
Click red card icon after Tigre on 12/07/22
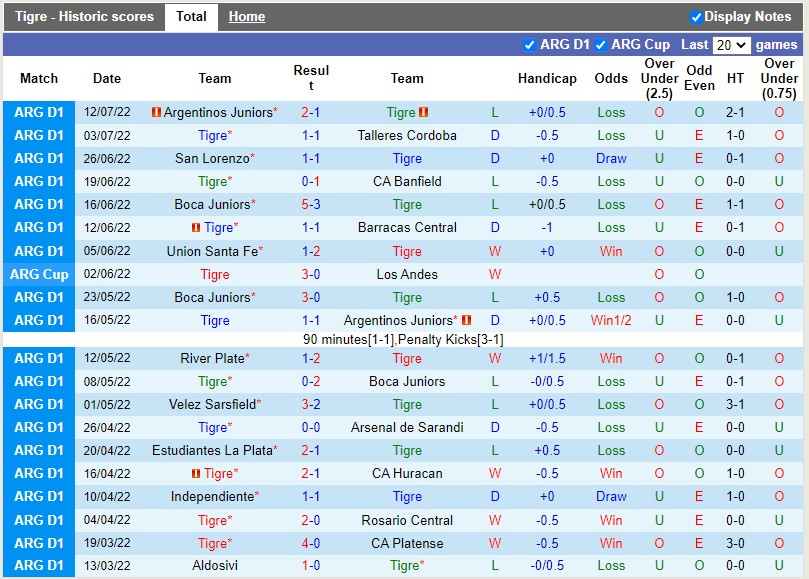click(x=423, y=112)
